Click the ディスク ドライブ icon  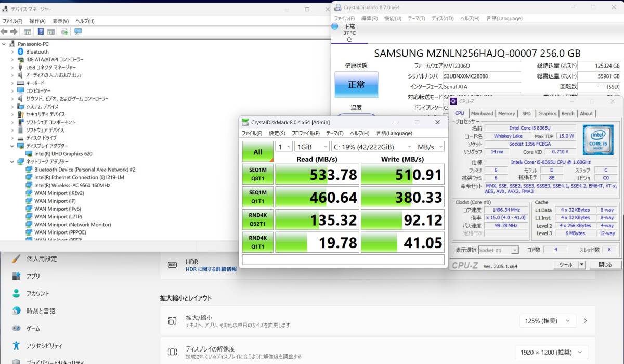tap(21, 138)
